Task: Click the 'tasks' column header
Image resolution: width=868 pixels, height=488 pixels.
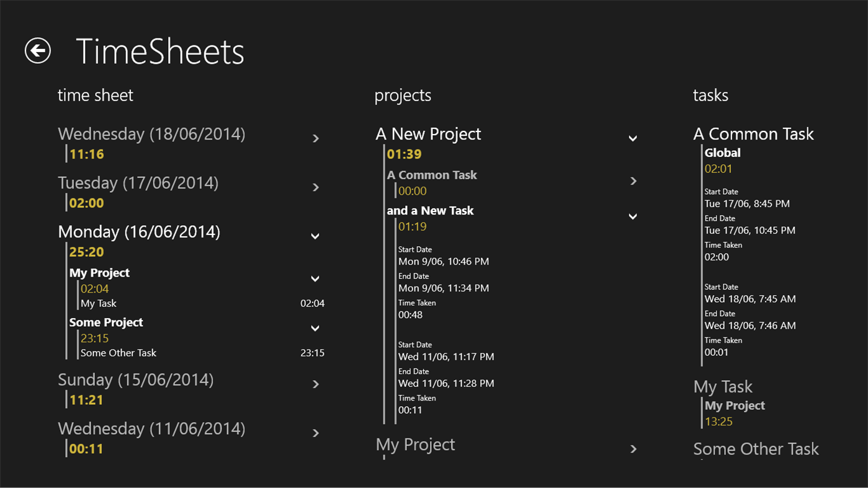Action: pyautogui.click(x=710, y=95)
